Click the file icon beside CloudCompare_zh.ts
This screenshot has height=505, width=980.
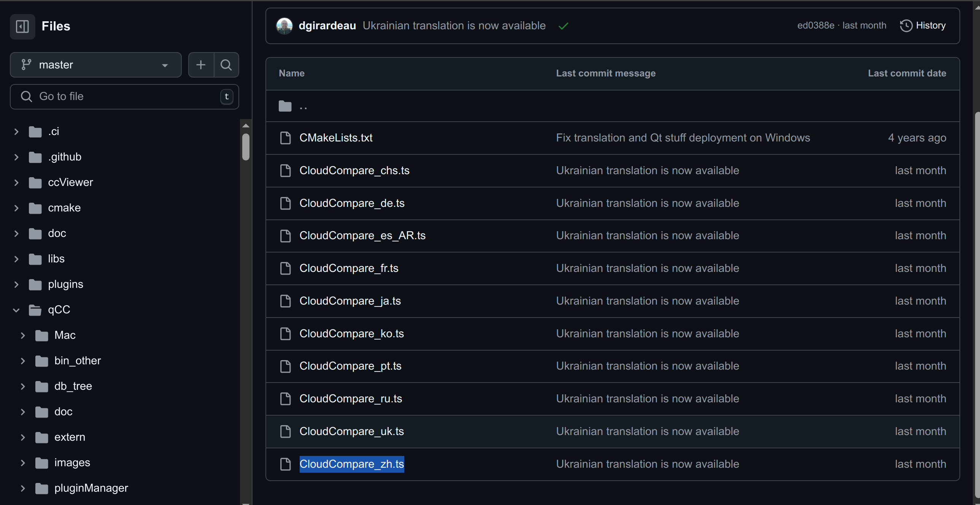pyautogui.click(x=285, y=464)
